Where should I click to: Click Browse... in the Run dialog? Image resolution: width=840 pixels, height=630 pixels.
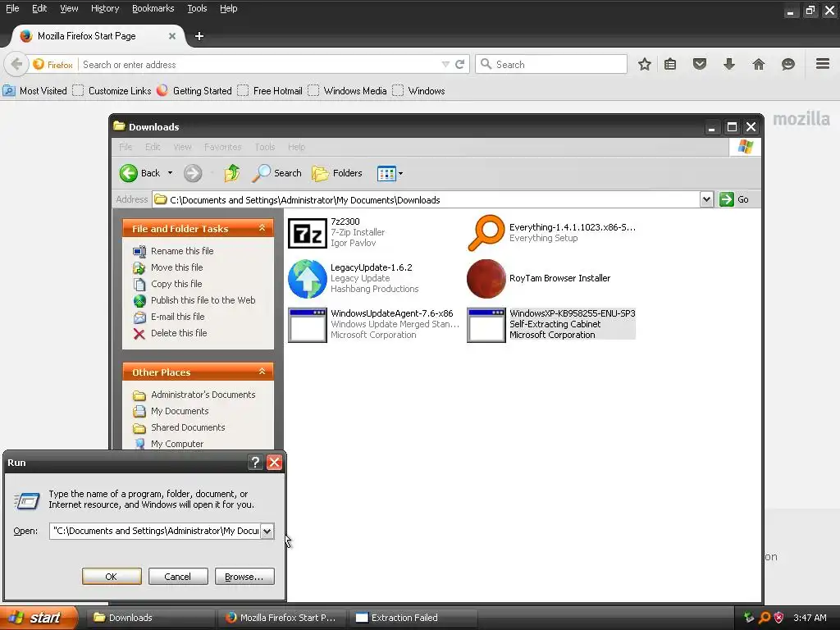point(244,577)
